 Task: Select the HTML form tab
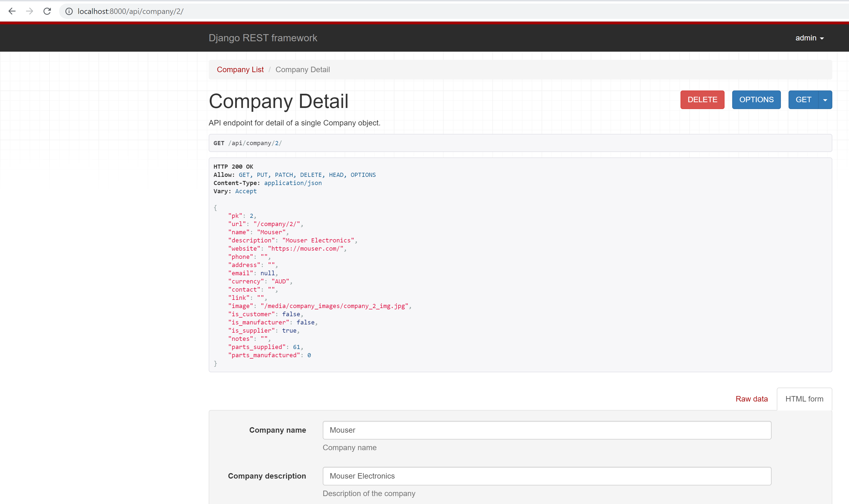(804, 399)
